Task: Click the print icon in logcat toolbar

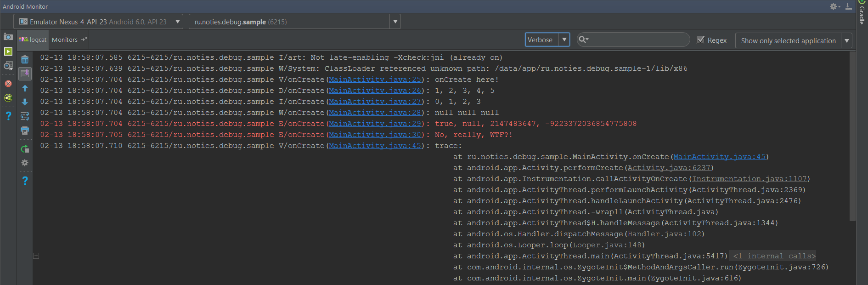Action: click(25, 131)
